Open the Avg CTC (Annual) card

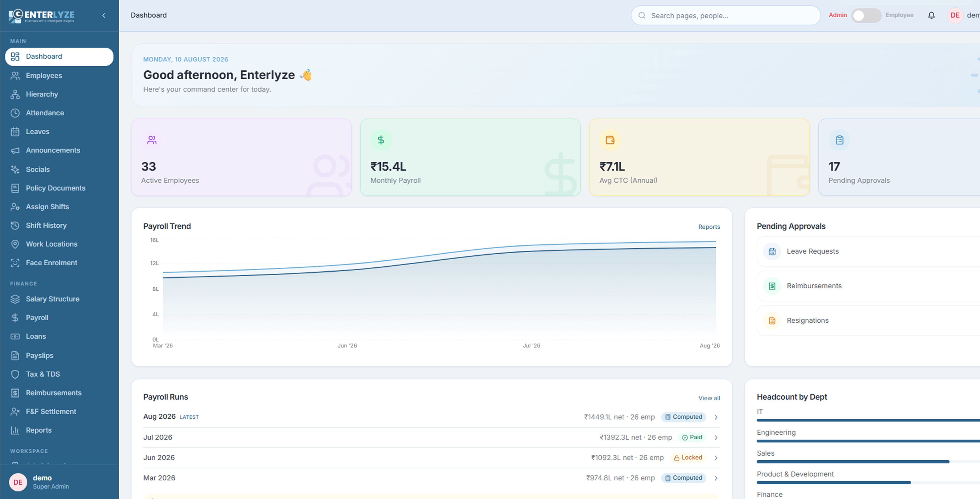click(x=699, y=157)
